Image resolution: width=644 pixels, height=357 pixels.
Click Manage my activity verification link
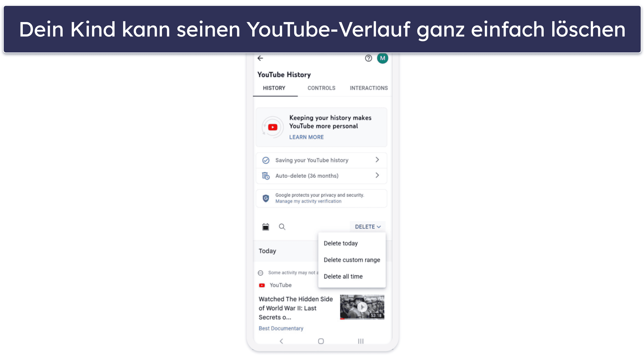[308, 201]
